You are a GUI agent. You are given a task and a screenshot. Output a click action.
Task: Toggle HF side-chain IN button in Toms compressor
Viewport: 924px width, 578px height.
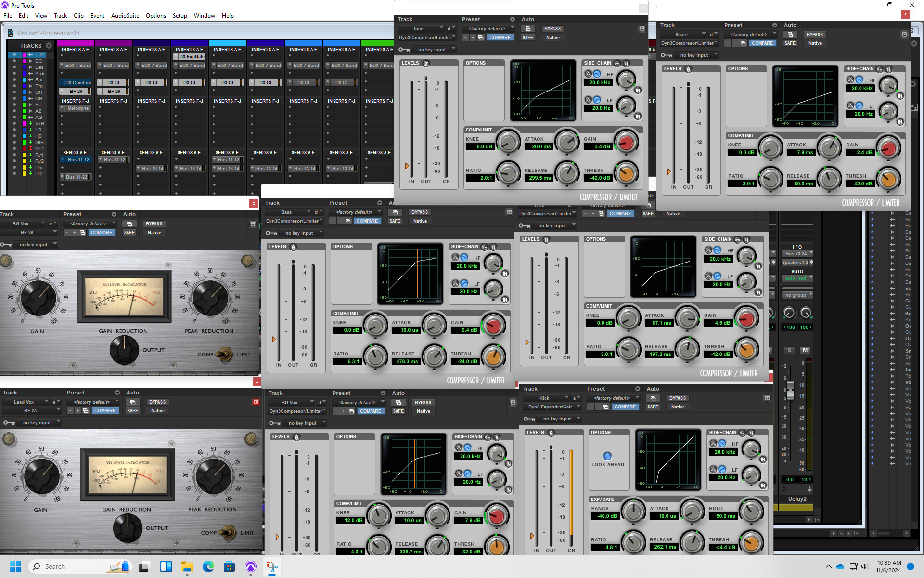[638, 90]
